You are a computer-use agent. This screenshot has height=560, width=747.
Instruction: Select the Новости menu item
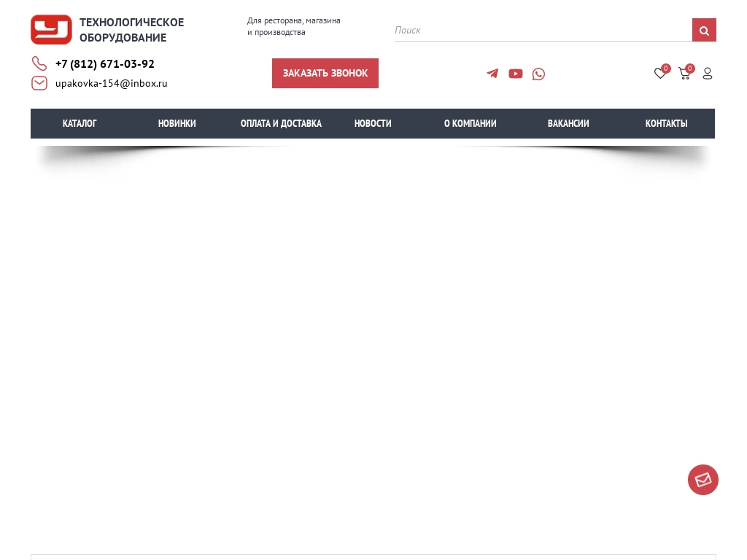pos(373,124)
